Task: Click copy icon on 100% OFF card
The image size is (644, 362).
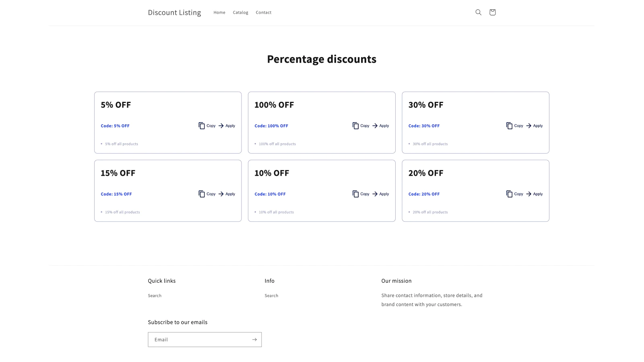Action: point(355,126)
